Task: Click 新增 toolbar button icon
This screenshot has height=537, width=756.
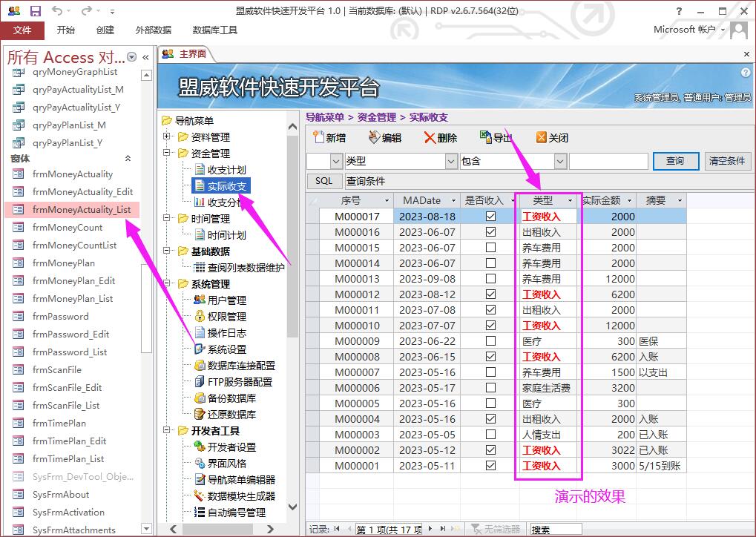Action: (x=318, y=137)
